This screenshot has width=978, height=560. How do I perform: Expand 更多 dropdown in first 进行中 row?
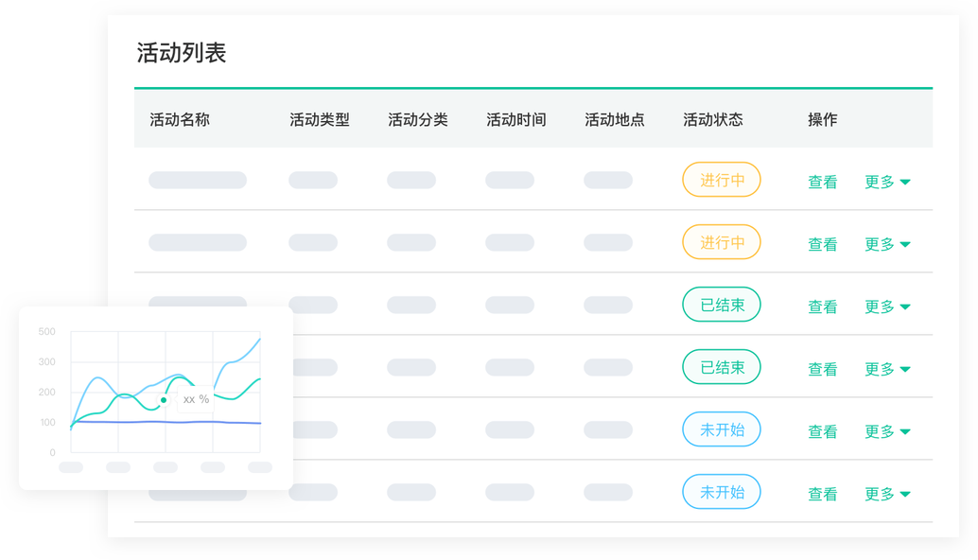887,182
